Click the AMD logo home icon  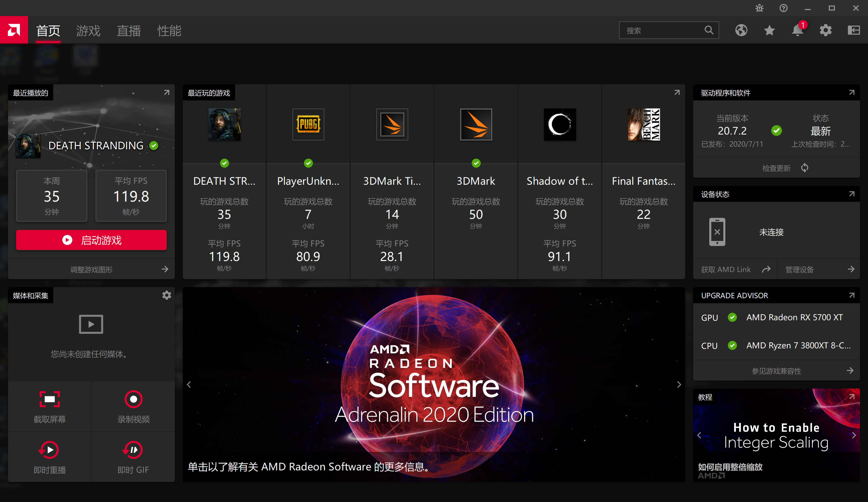[x=14, y=30]
